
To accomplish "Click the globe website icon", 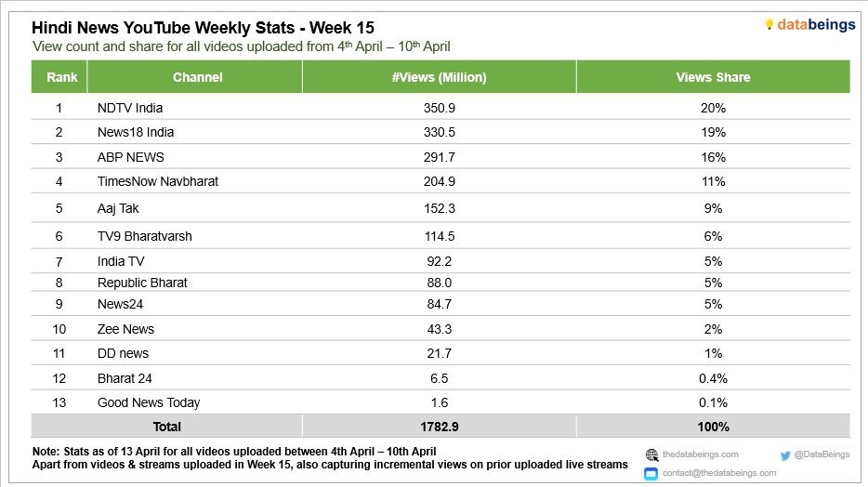I will point(652,455).
